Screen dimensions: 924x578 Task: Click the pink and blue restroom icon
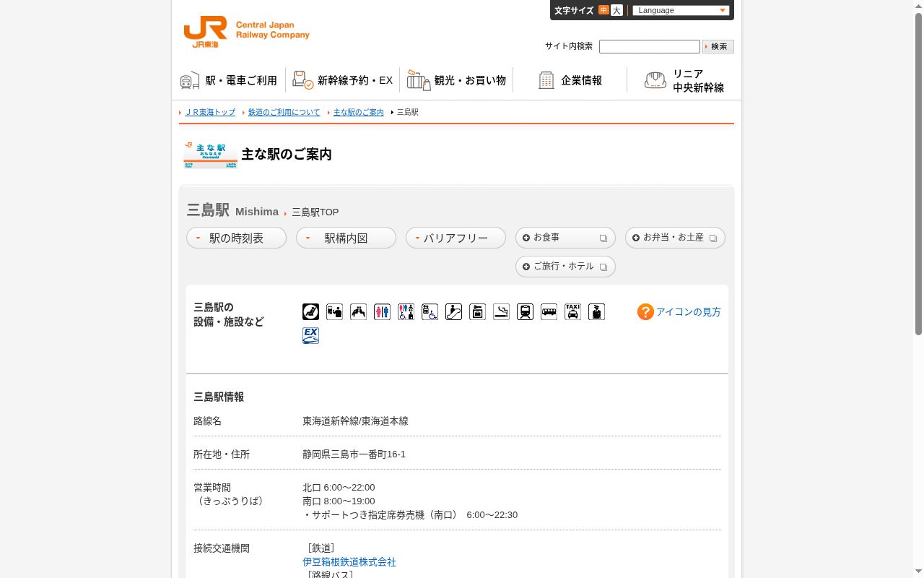tap(382, 311)
